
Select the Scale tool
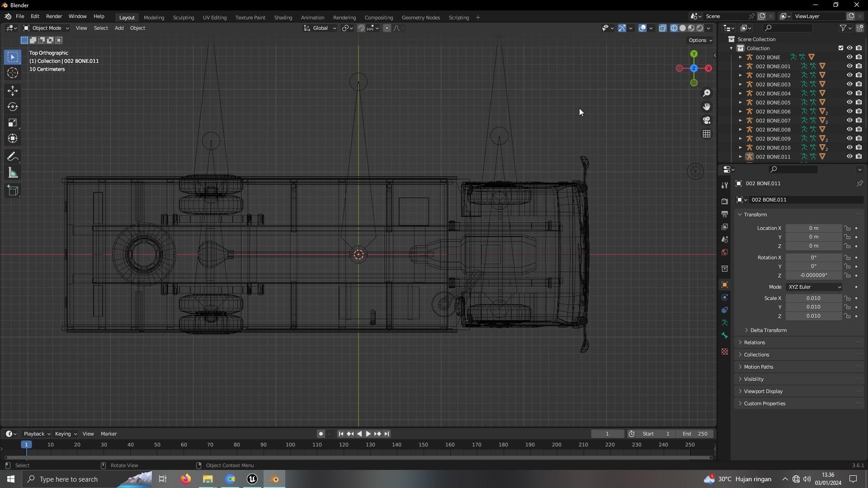13,122
